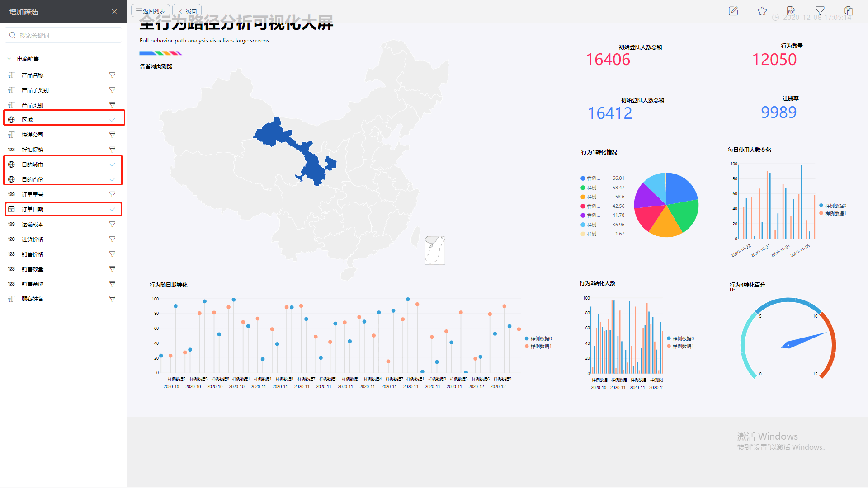Click the 16412 KPI value

point(610,113)
